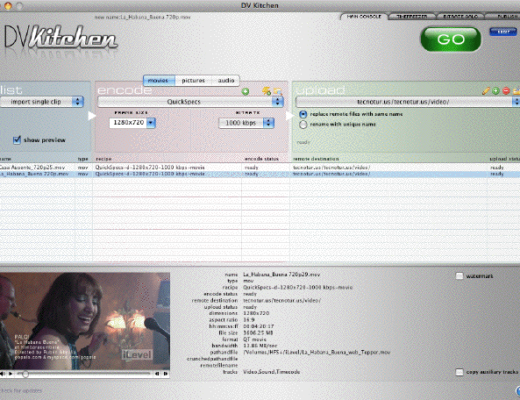Select the Main Console tab
The width and height of the screenshot is (520, 400).
[x=364, y=16]
